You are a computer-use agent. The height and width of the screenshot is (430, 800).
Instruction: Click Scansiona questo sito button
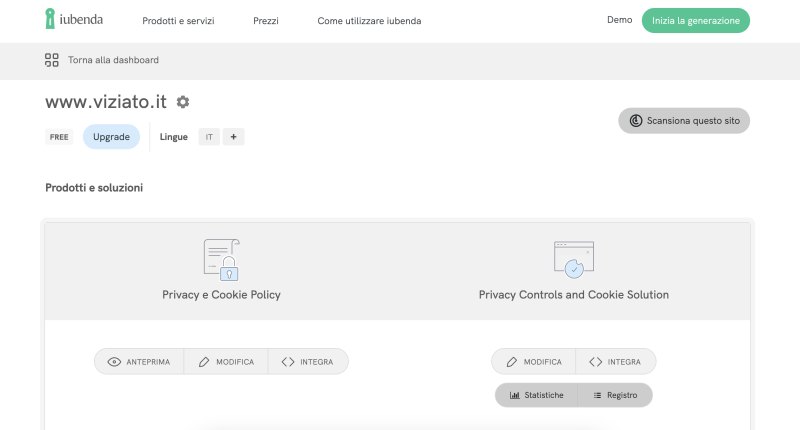[x=684, y=121]
